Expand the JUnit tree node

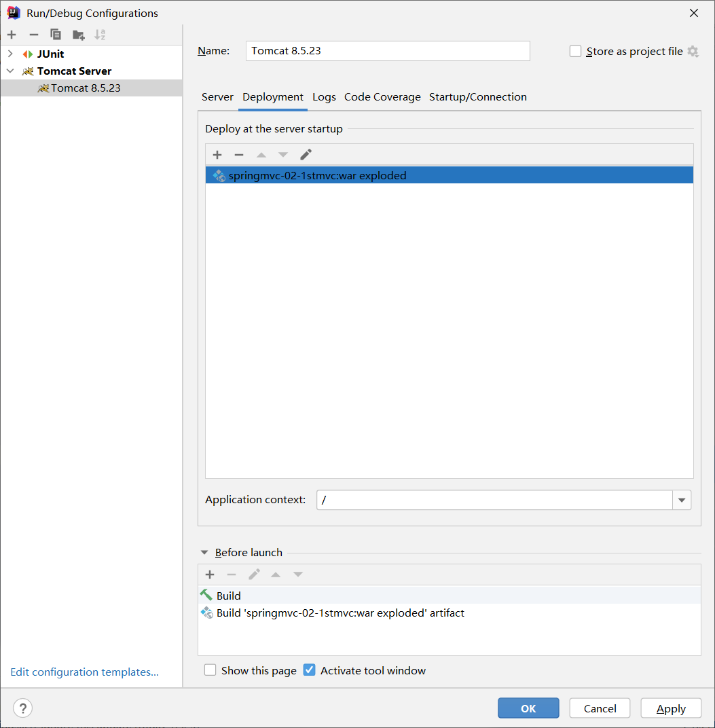(x=10, y=54)
